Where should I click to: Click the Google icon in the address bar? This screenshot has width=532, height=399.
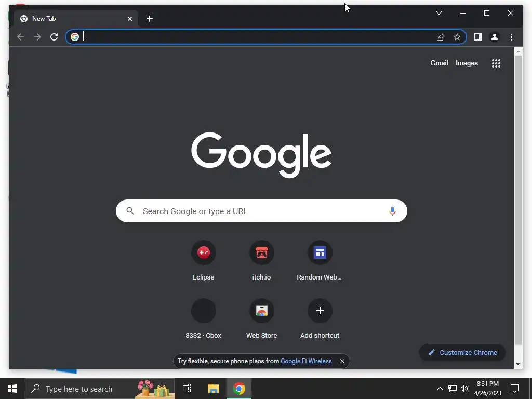coord(75,37)
